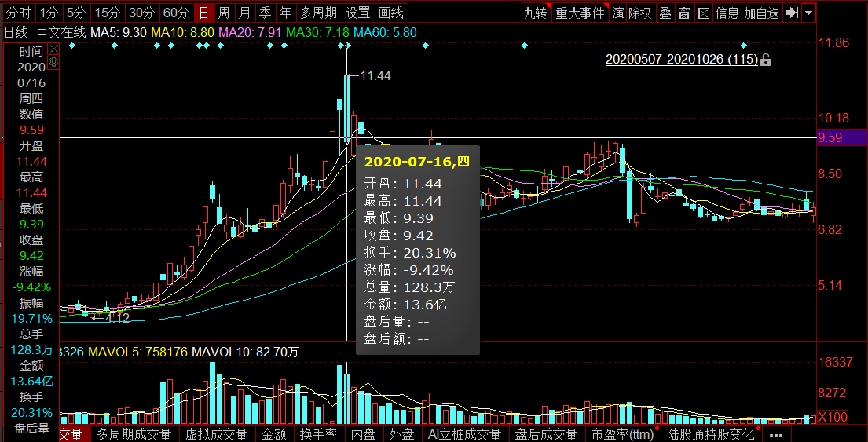The height and width of the screenshot is (442, 868).
Task: Click the 涨幅 -9.42% value in side panel
Action: 31,287
